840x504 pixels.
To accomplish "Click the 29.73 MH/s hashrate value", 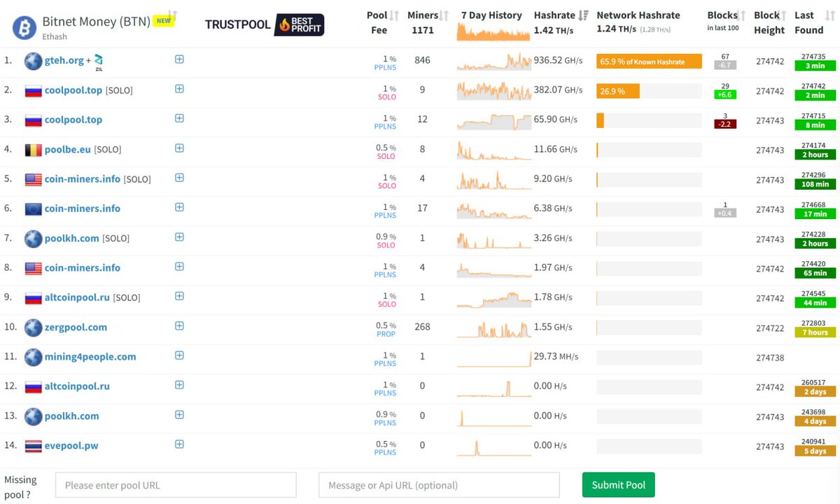I will (556, 357).
